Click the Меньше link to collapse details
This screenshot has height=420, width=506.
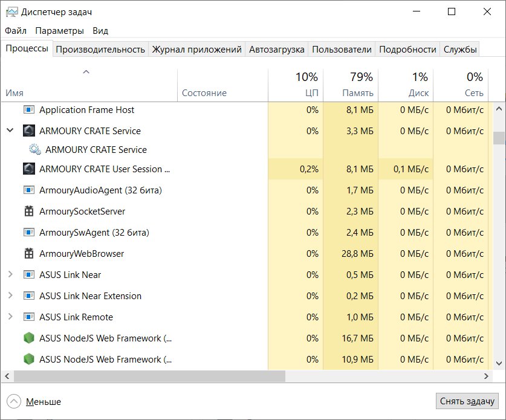pos(44,402)
